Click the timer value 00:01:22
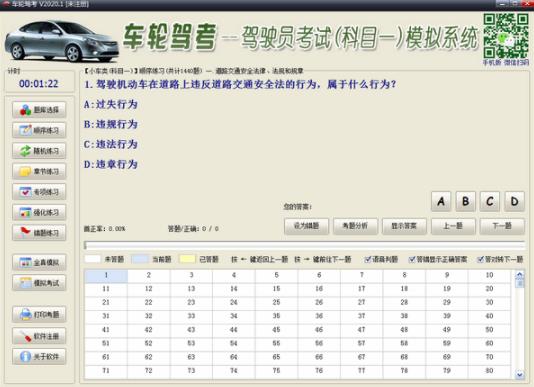Screen dimensions: 534x387 (39, 84)
